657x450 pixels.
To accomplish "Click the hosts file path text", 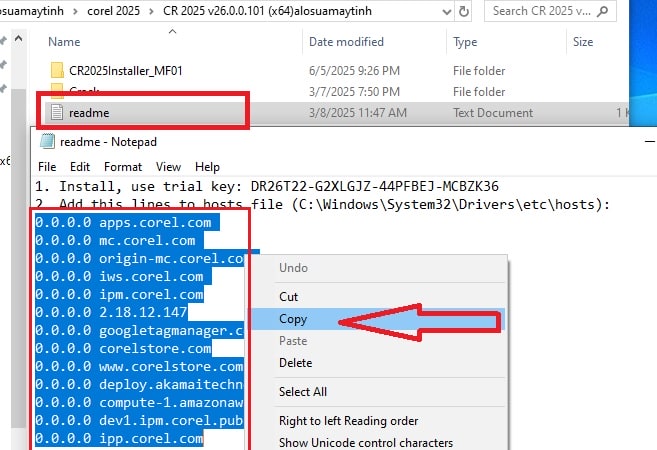I will point(449,204).
